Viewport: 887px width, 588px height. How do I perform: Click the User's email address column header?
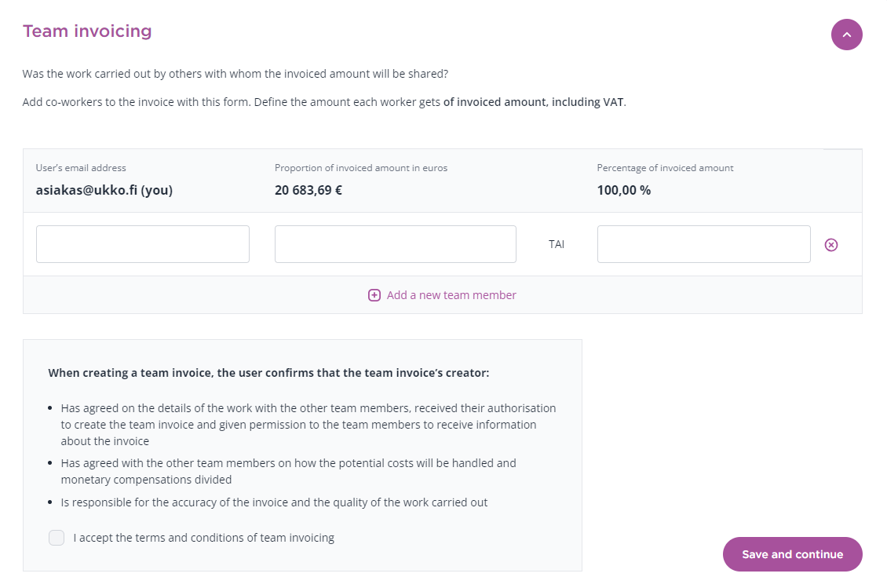point(81,168)
